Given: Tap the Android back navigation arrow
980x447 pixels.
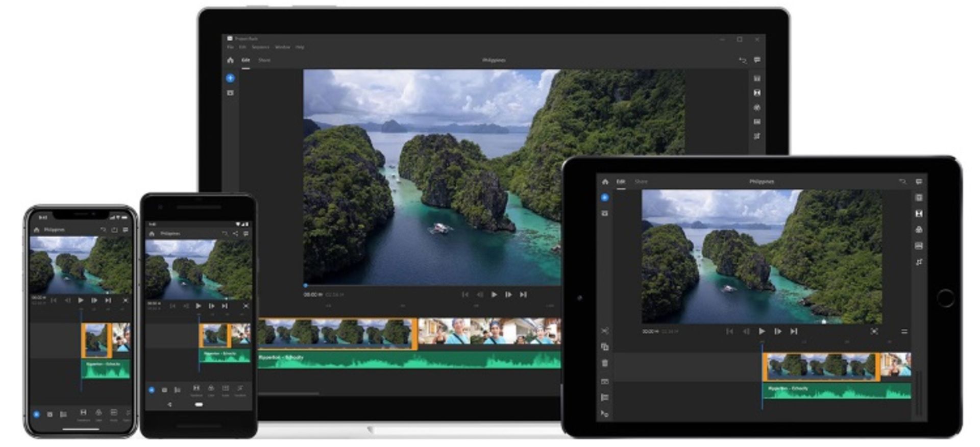Looking at the screenshot, I should [169, 404].
